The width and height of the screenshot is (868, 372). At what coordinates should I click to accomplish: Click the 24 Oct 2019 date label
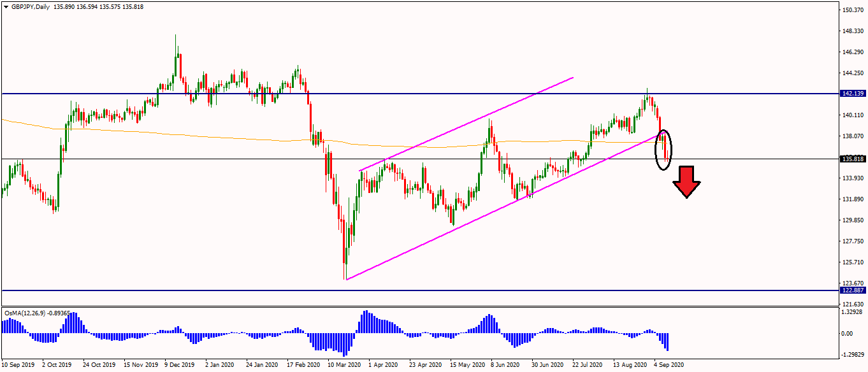coord(99,366)
